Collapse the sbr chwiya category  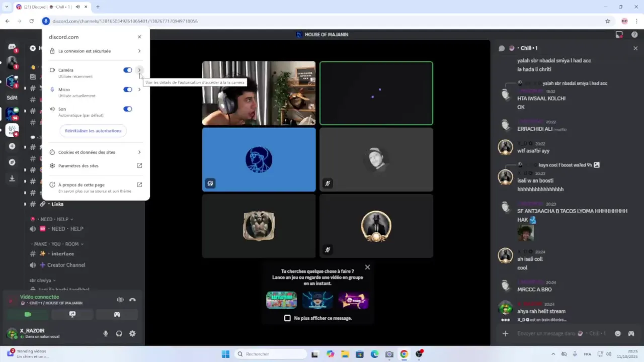(x=43, y=281)
